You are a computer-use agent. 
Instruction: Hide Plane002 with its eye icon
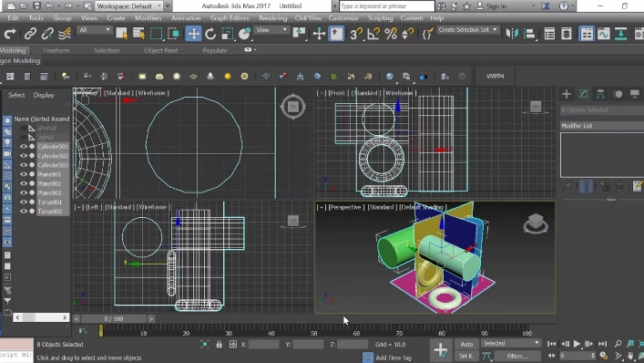point(24,183)
